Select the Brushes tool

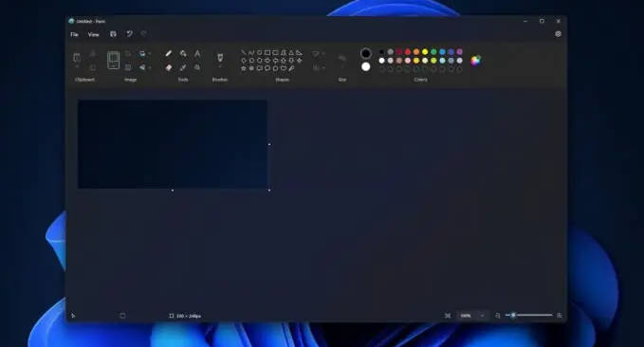pyautogui.click(x=220, y=57)
